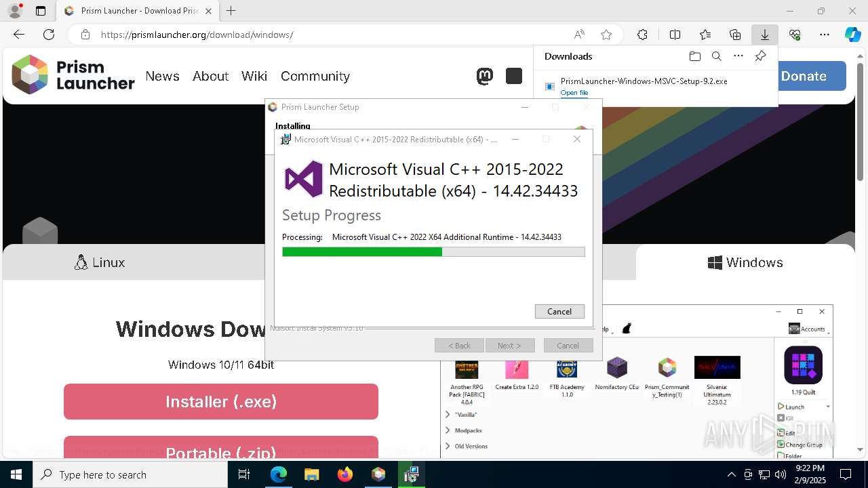868x488 pixels.
Task: Click the dark square icon beside Mastodon
Action: coord(514,76)
